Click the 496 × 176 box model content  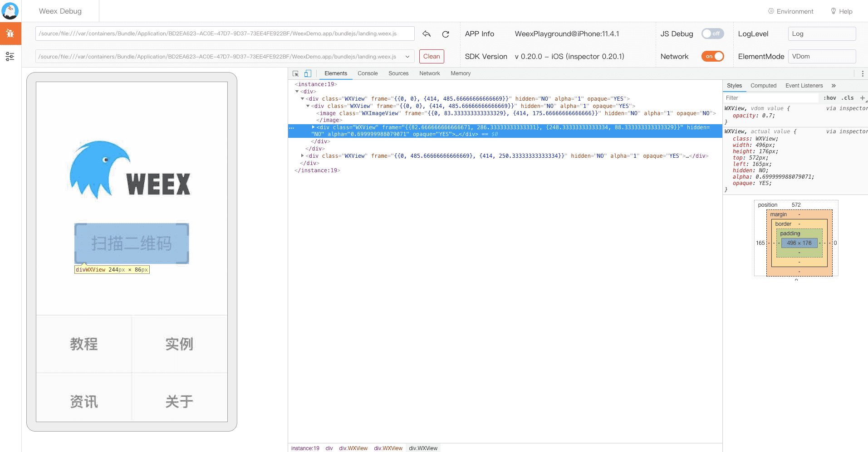(x=799, y=243)
